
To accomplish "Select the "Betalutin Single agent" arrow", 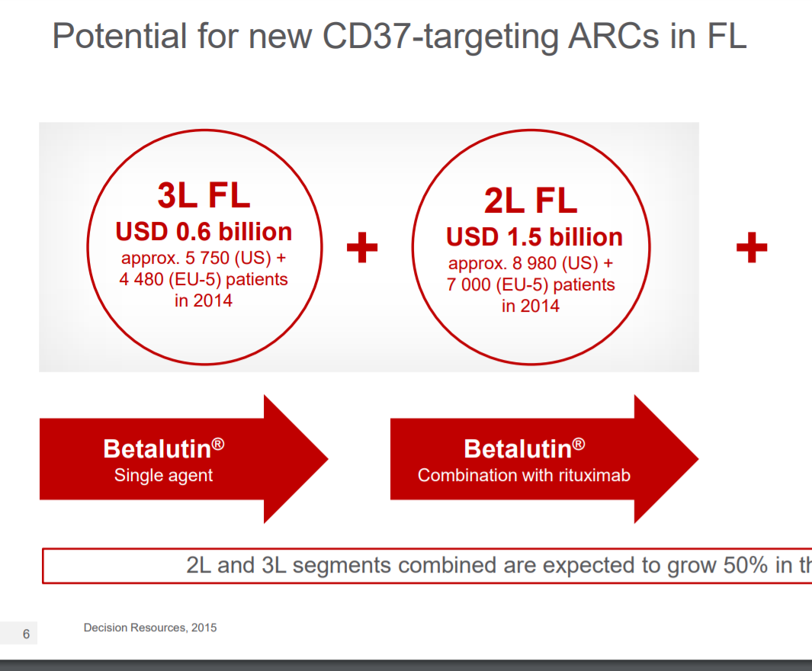I will (184, 459).
